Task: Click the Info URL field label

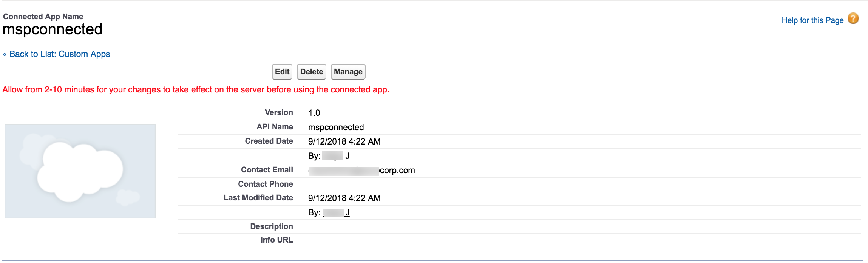Action: (x=276, y=240)
